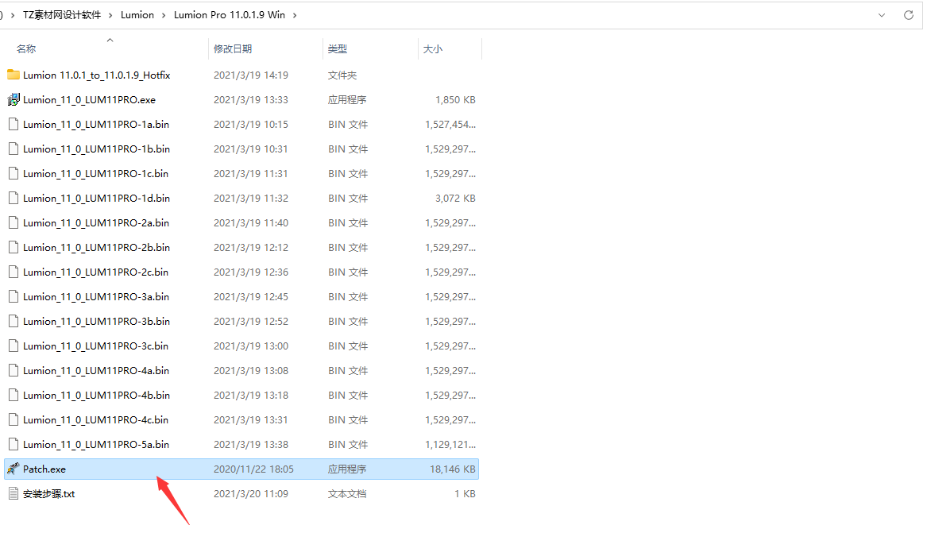Click the 18,146 KB size of Patch.exe

[x=453, y=469]
